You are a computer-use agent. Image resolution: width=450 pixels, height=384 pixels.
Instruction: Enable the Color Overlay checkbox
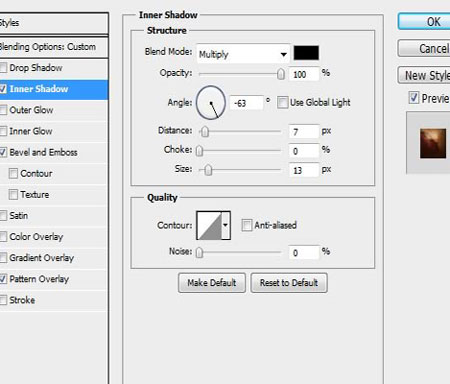(x=3, y=237)
